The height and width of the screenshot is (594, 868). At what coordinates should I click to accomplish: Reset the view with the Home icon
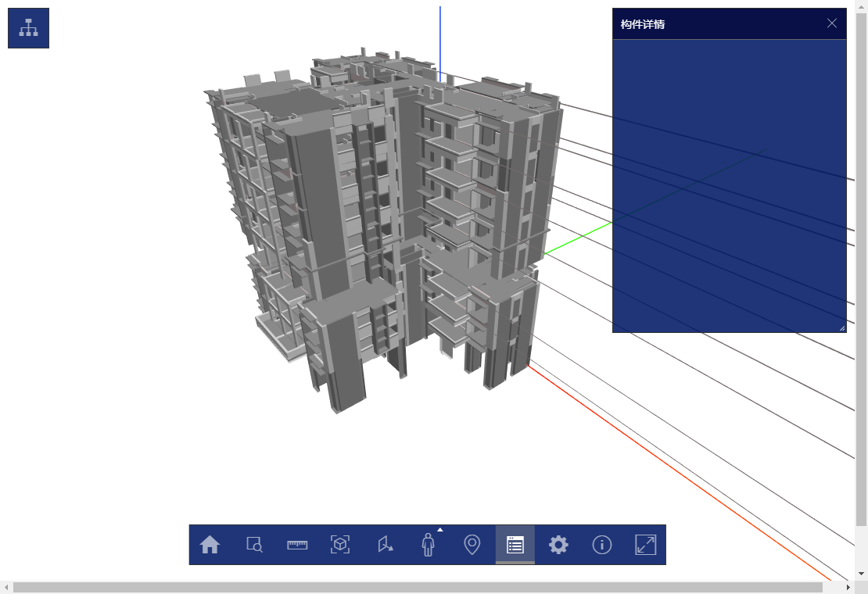[x=210, y=545]
